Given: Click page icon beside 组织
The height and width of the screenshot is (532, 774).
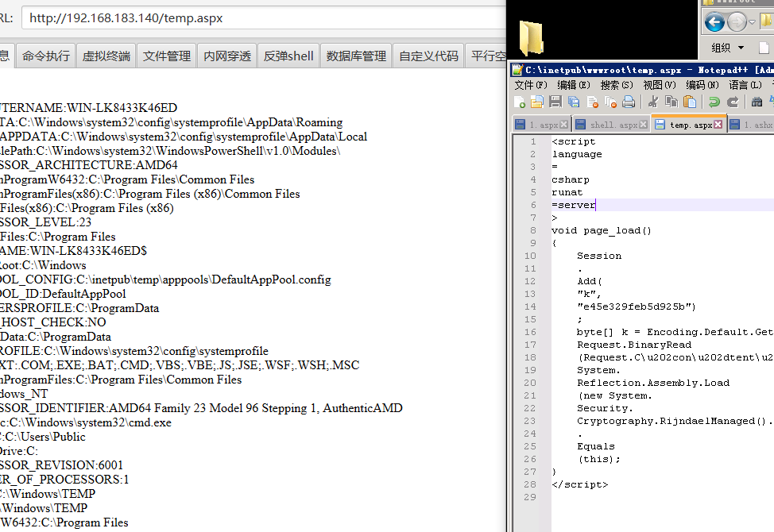Looking at the screenshot, I should pos(764,48).
